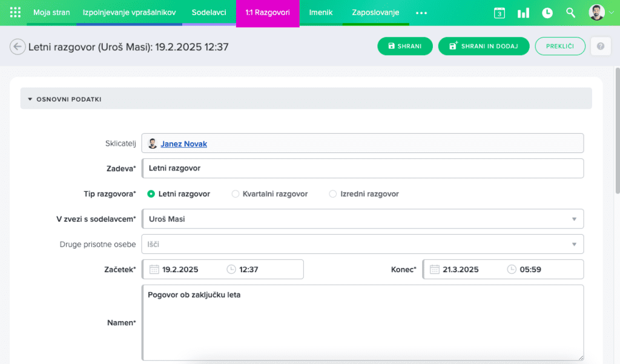Viewport: 620px width, 364px height.
Task: Open the Zaposlovanje tab
Action: [x=375, y=13]
